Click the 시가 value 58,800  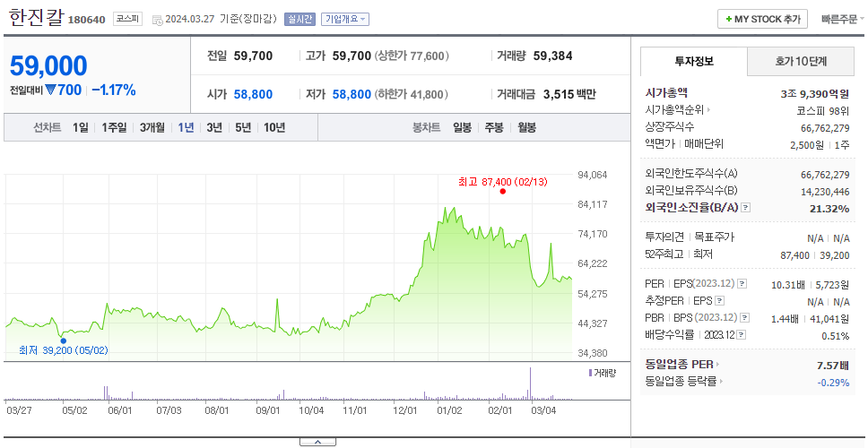click(x=253, y=95)
